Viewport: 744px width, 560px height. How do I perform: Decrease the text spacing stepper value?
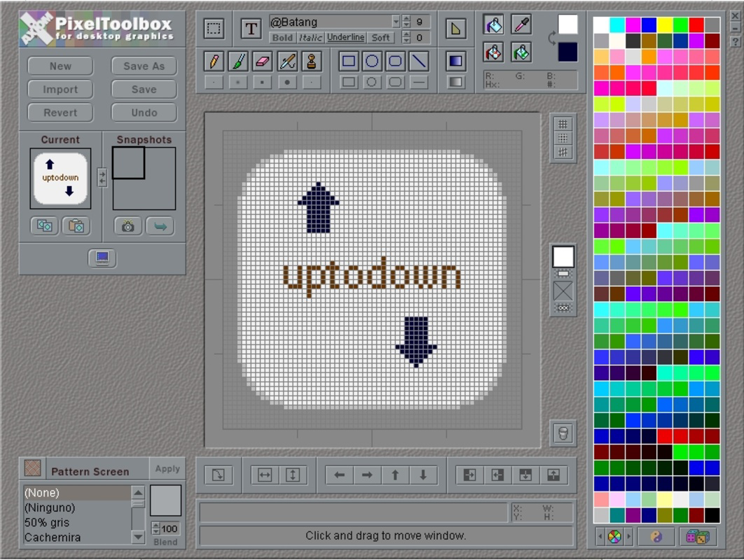406,41
